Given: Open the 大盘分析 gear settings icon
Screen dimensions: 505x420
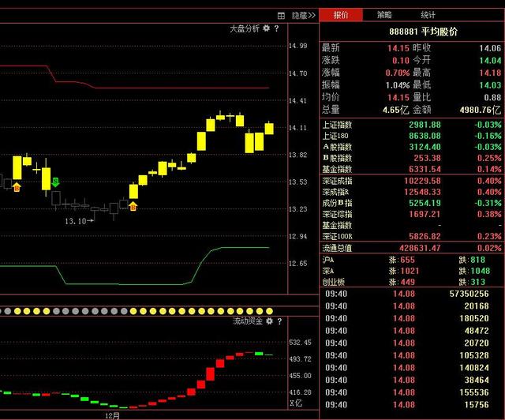Looking at the screenshot, I should (x=267, y=28).
